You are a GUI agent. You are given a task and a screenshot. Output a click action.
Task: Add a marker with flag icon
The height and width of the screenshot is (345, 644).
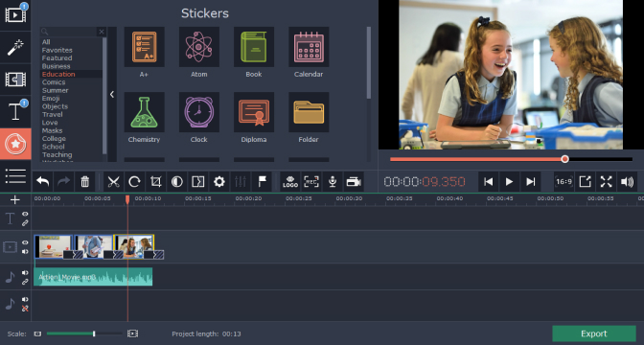[262, 181]
